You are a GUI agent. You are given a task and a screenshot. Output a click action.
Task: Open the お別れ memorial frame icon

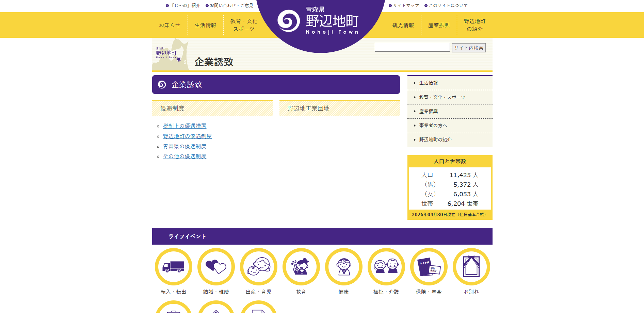click(471, 267)
